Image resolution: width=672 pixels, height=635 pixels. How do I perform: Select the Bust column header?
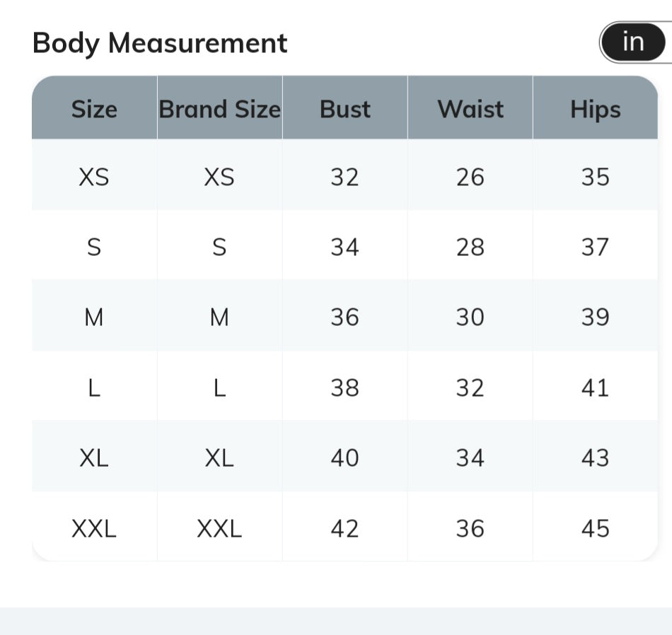(345, 109)
